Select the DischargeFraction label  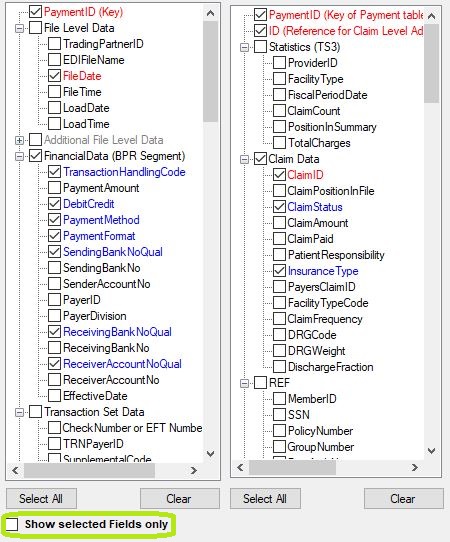[x=330, y=367]
